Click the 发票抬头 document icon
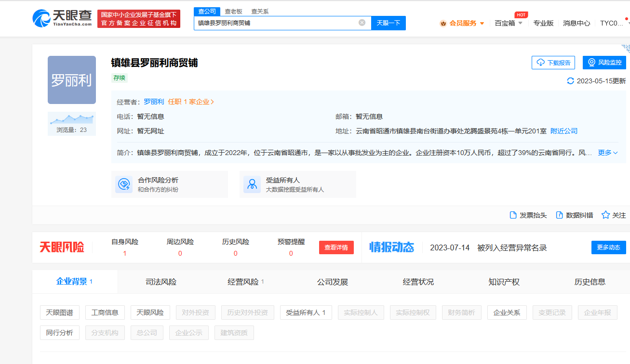The width and height of the screenshot is (630, 364). (x=513, y=215)
